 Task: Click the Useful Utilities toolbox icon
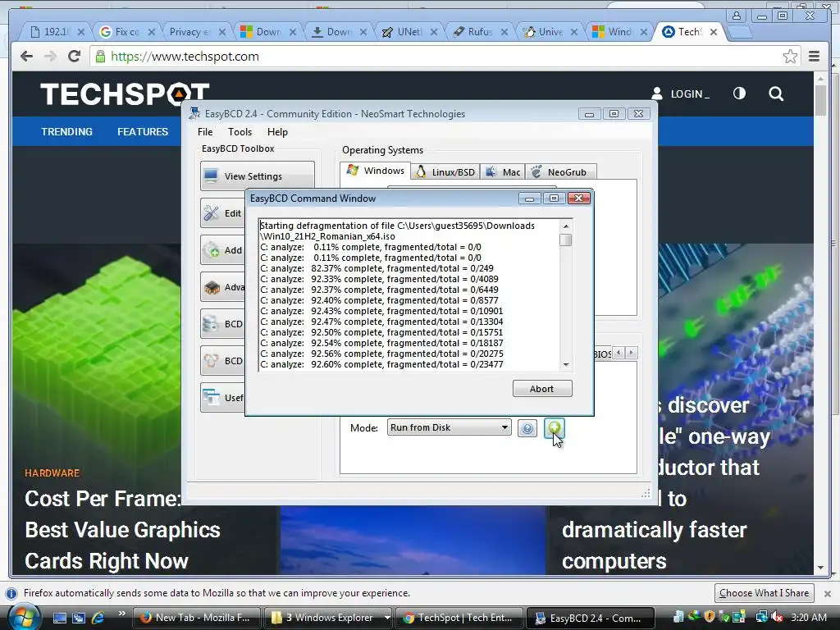point(211,398)
